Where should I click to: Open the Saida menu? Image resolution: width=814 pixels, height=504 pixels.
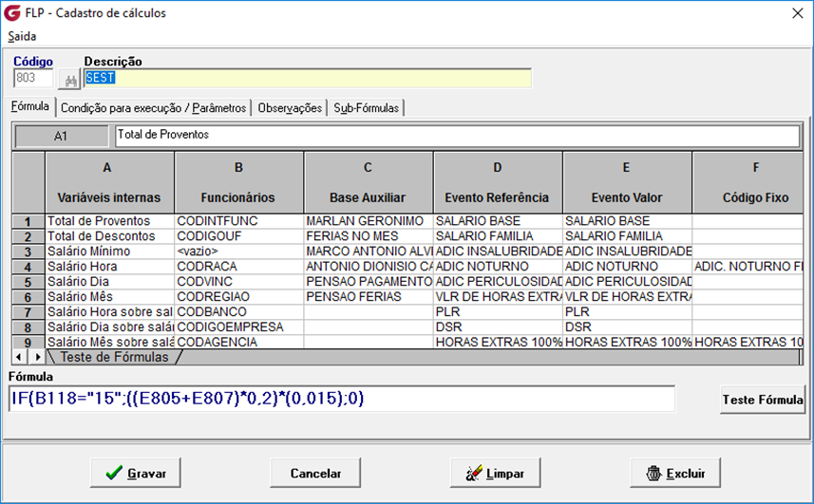pos(22,36)
